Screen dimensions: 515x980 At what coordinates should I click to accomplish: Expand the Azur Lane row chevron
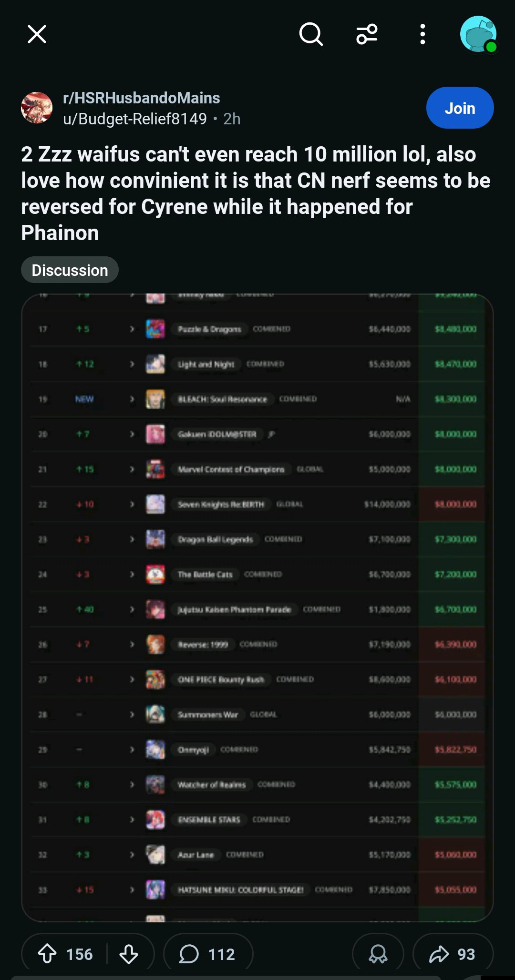[132, 855]
